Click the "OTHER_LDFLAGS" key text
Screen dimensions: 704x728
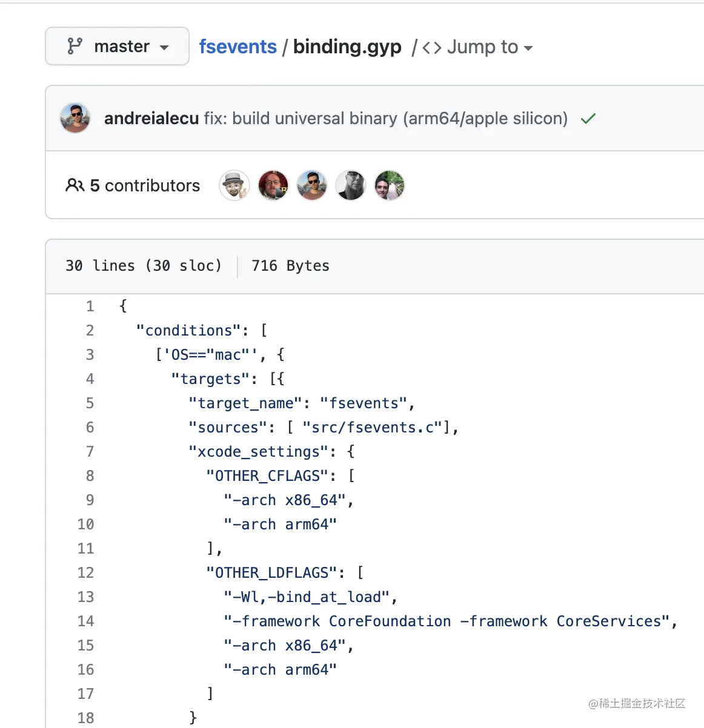tap(272, 573)
